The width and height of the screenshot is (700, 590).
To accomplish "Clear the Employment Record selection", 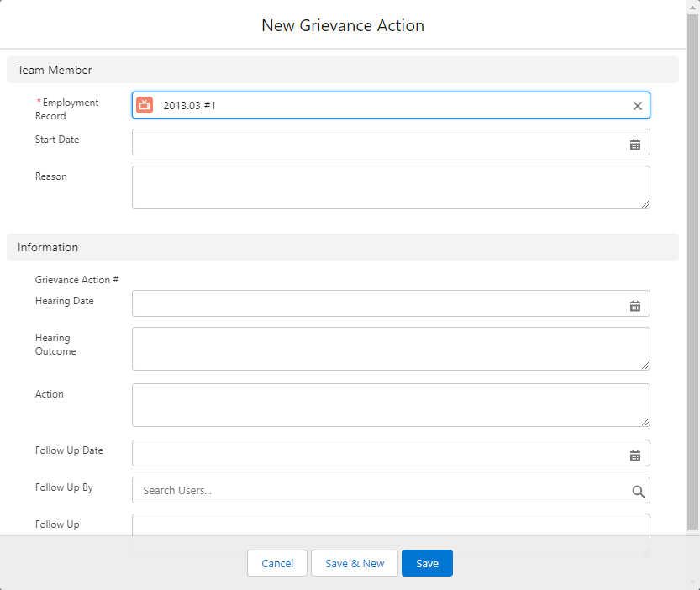I will 637,106.
